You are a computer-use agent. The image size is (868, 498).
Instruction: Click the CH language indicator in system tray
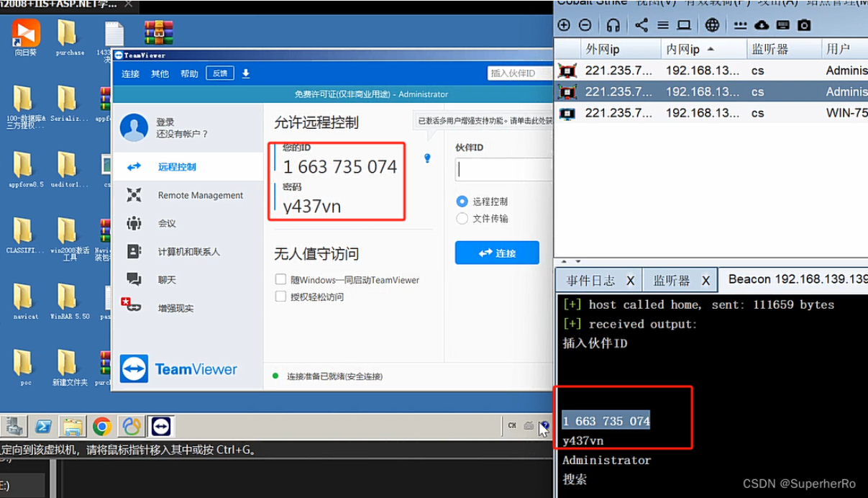click(x=512, y=425)
